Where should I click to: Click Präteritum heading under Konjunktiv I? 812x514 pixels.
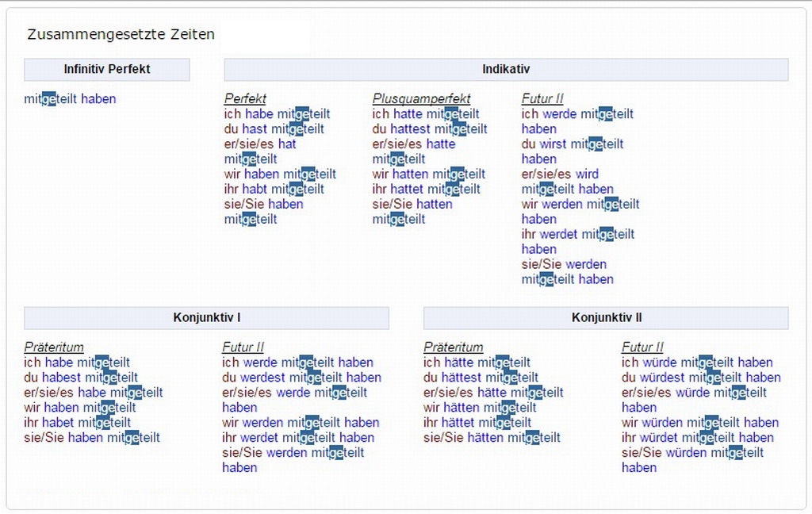(x=54, y=347)
